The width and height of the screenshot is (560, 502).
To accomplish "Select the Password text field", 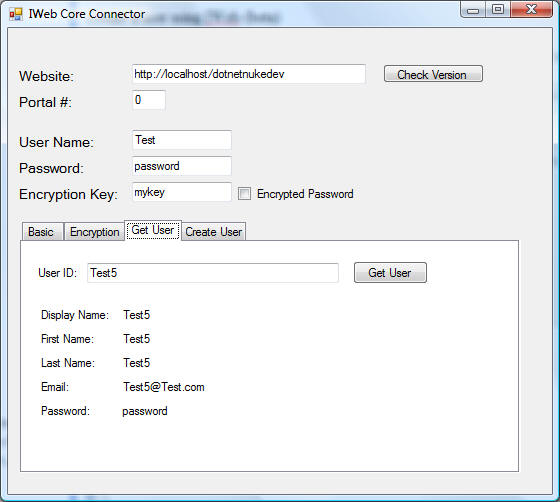I will (x=182, y=166).
